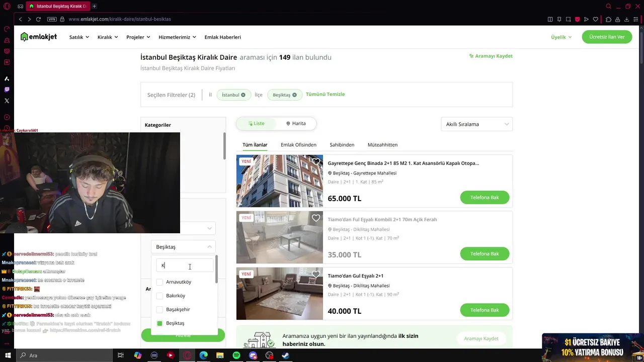Open Steam from the taskbar
Viewport: 644px width, 362px height.
pos(286,355)
